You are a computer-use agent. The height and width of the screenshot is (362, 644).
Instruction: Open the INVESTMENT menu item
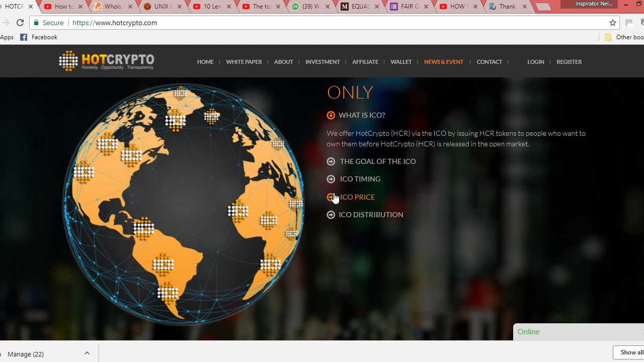tap(323, 62)
